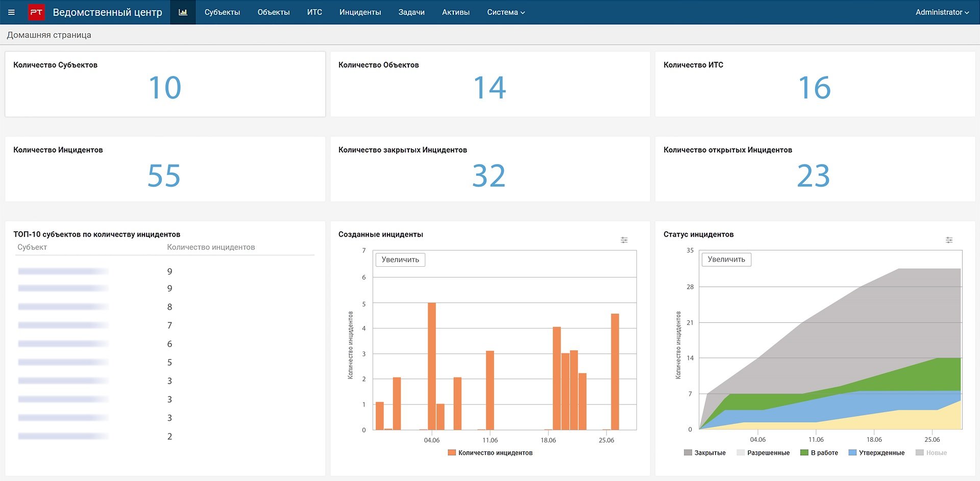The height and width of the screenshot is (481, 980).
Task: Open the Инциденты menu item
Action: (x=360, y=12)
